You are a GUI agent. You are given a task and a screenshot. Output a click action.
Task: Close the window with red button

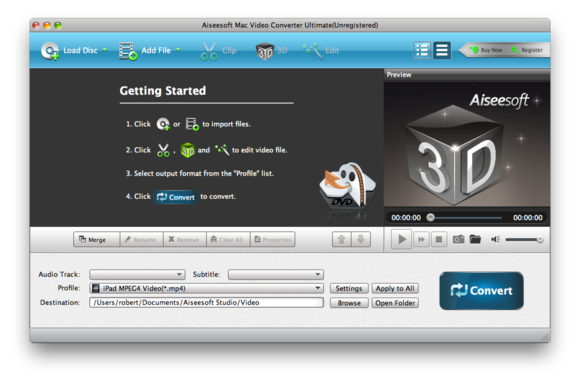click(x=36, y=25)
